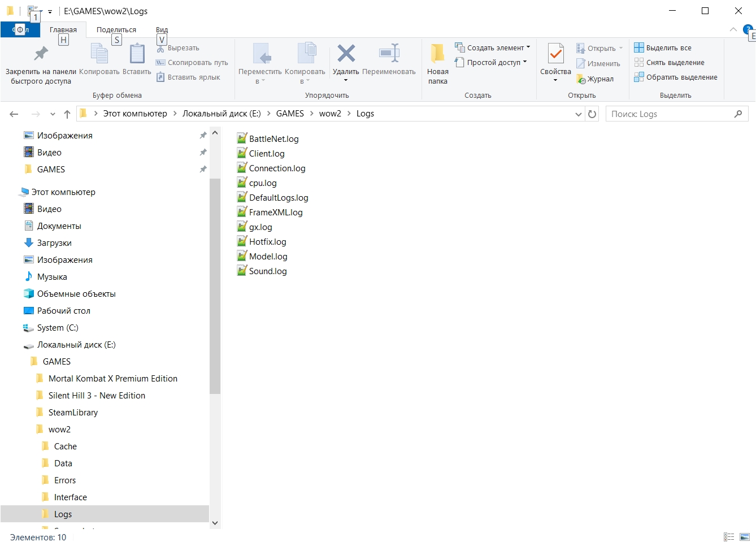Click the History (Журнал) button

point(595,79)
